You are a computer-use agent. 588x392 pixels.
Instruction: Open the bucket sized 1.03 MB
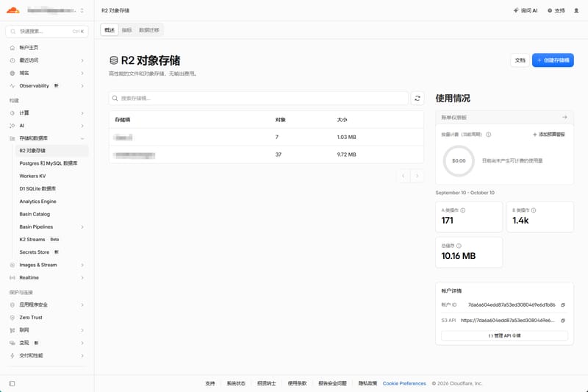coord(266,138)
